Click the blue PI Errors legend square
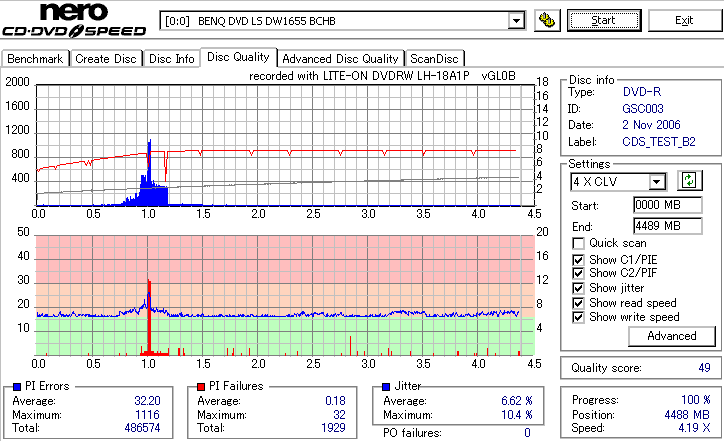 [17, 387]
